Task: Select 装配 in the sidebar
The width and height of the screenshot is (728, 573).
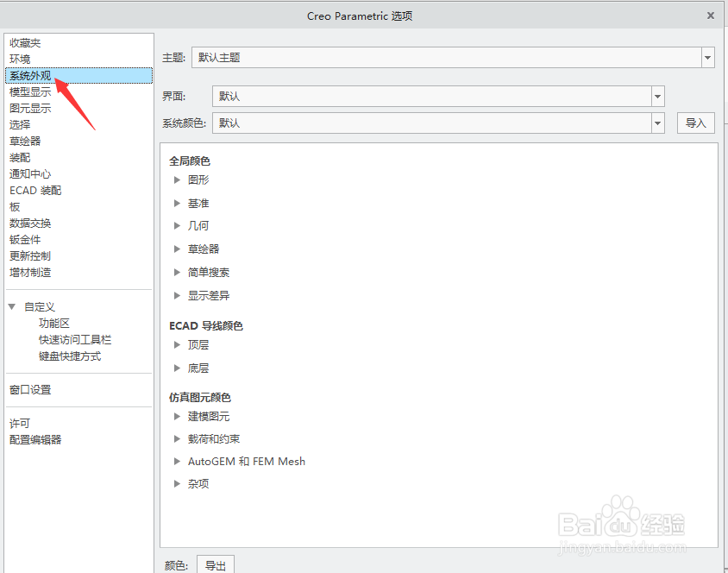Action: (x=20, y=157)
